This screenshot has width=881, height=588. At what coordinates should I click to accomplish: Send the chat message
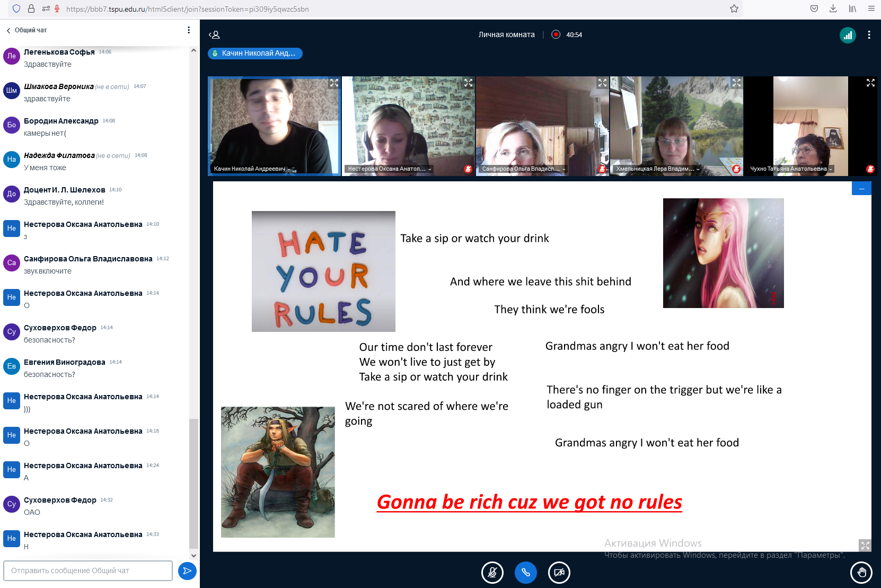point(187,571)
